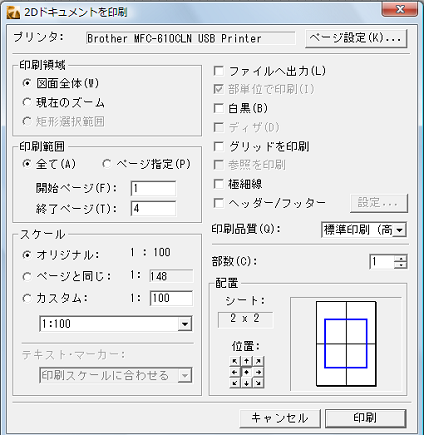Viewport: 424px width, 435px height.
Task: Click the bottom-left position arrow icon
Action: click(x=235, y=383)
